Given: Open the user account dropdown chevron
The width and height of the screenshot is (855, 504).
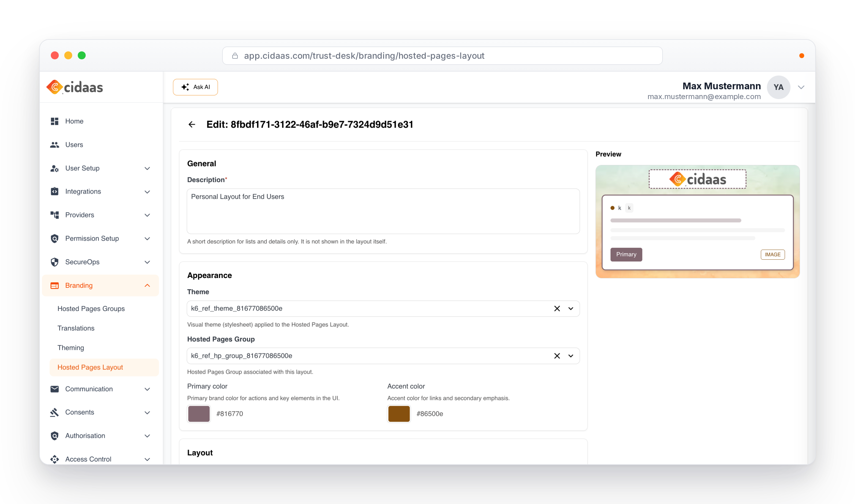Looking at the screenshot, I should [x=801, y=87].
